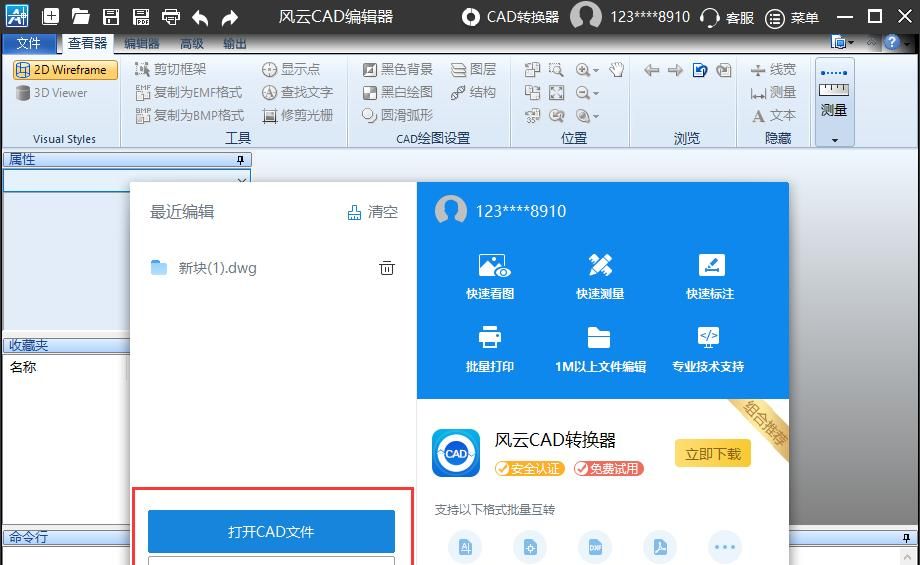Switch to the 高级 tab
This screenshot has width=920, height=565.
coord(192,43)
